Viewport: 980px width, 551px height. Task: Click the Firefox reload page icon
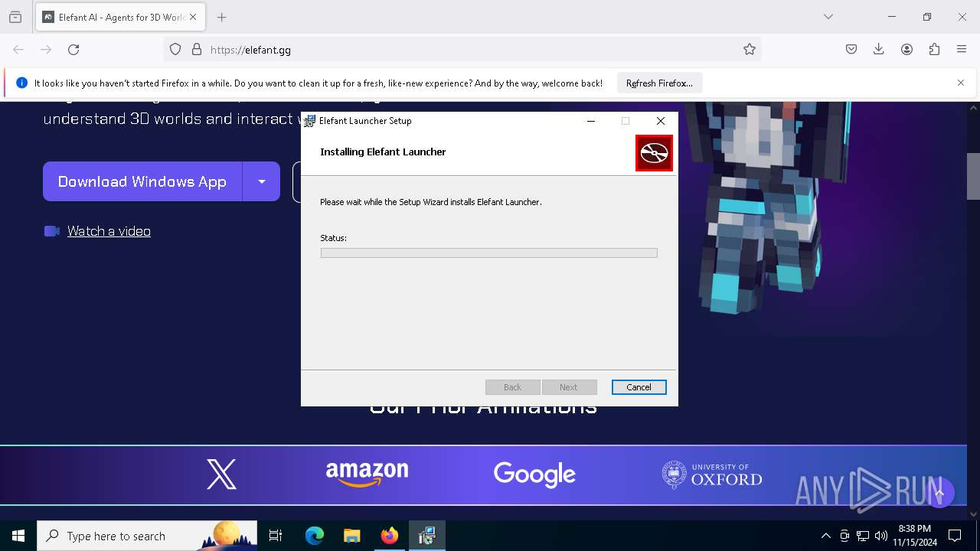(x=73, y=50)
